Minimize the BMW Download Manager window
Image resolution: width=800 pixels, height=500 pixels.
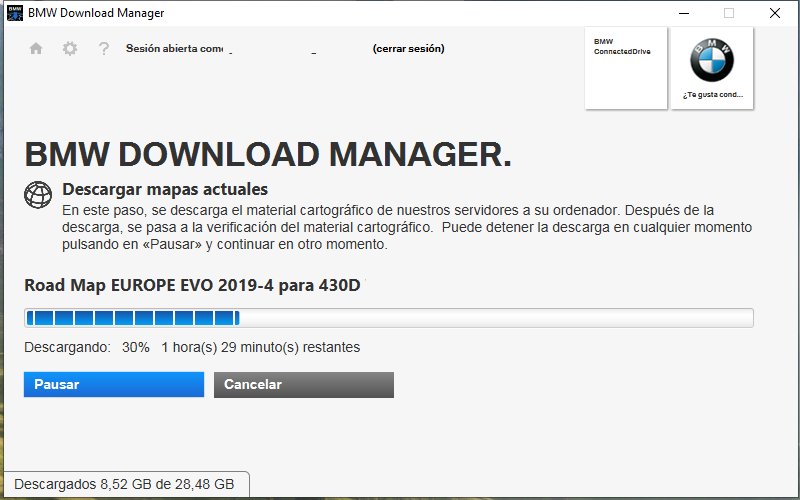click(684, 13)
